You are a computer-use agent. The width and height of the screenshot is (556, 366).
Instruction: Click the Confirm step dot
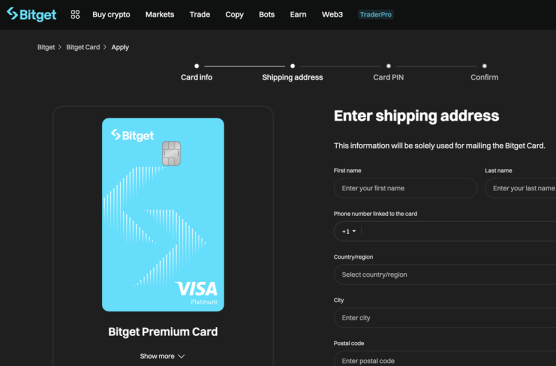click(x=484, y=66)
